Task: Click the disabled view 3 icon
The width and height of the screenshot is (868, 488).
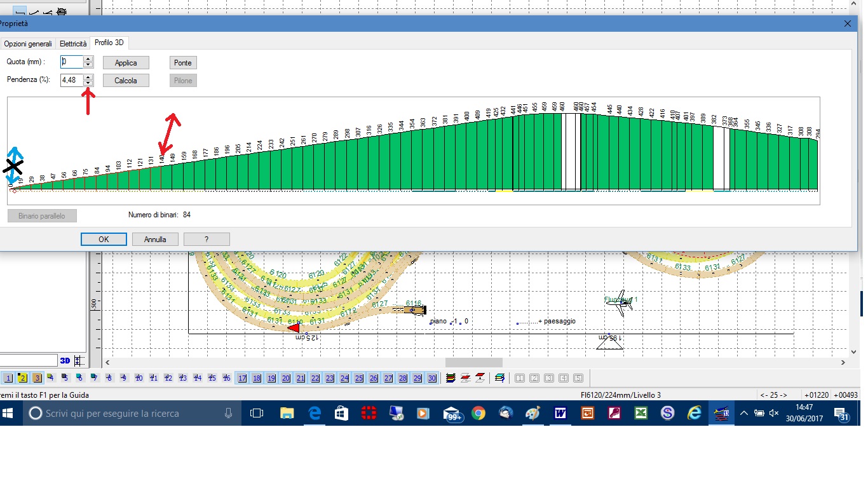Action: (549, 378)
